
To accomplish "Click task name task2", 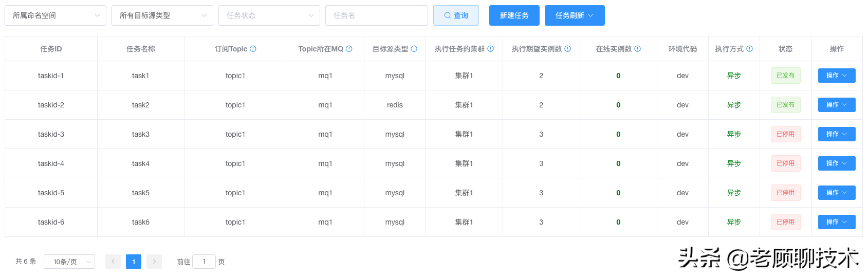I will [140, 105].
